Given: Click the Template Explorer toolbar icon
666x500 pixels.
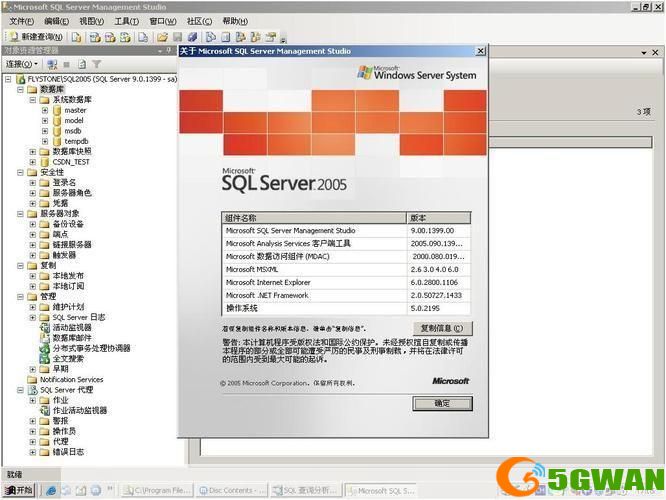Looking at the screenshot, I should pyautogui.click(x=255, y=37).
